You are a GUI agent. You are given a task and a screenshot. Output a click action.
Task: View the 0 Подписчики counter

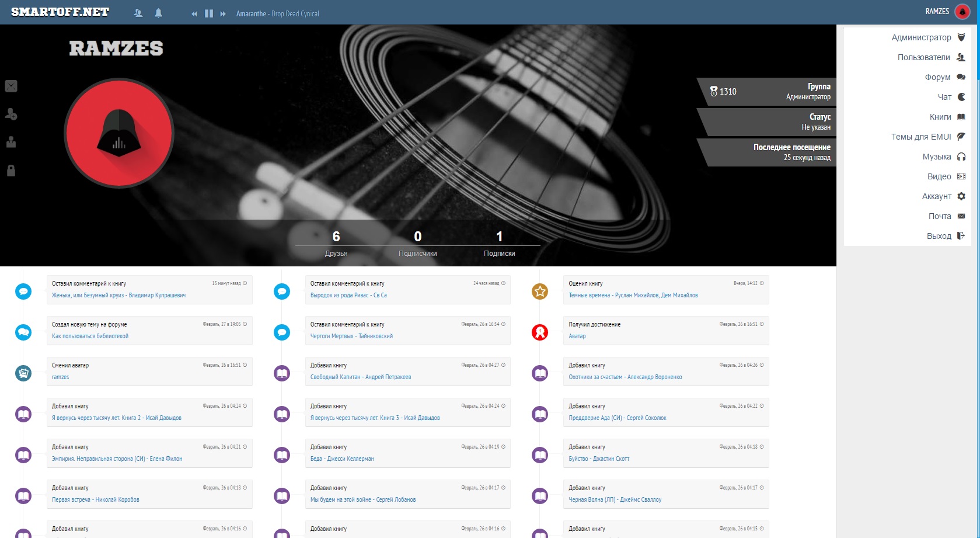418,244
